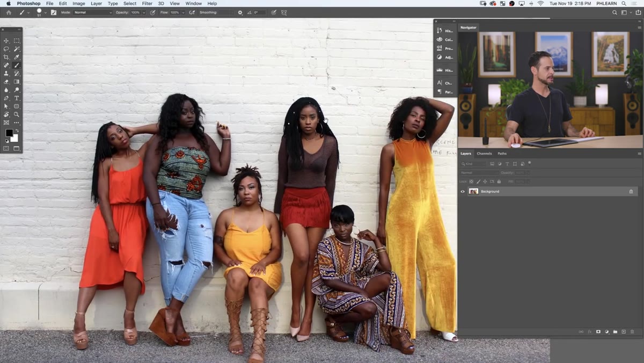Select the Hand tool
The image size is (644, 363).
click(x=6, y=114)
